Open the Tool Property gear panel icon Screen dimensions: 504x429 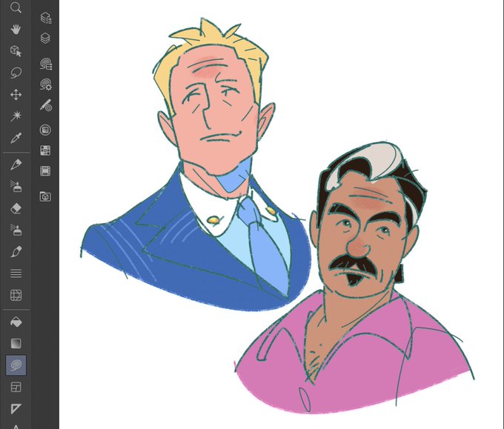coord(46,84)
